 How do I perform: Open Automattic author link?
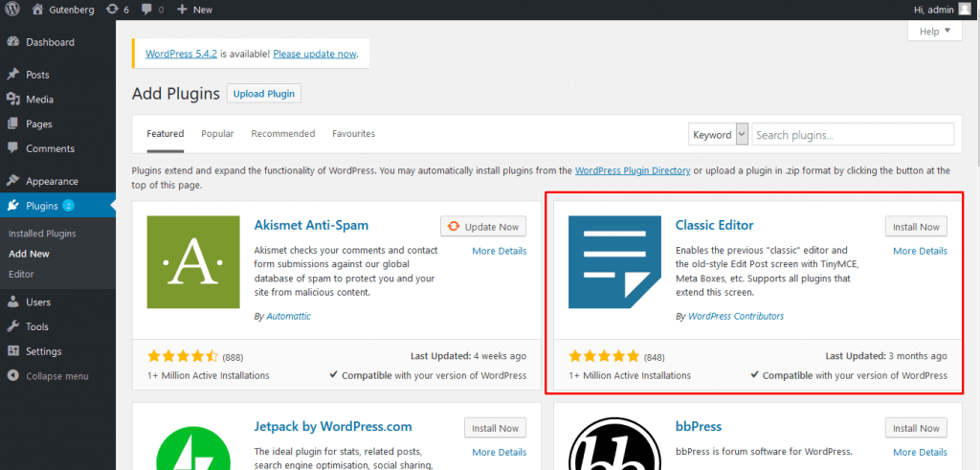(x=289, y=316)
